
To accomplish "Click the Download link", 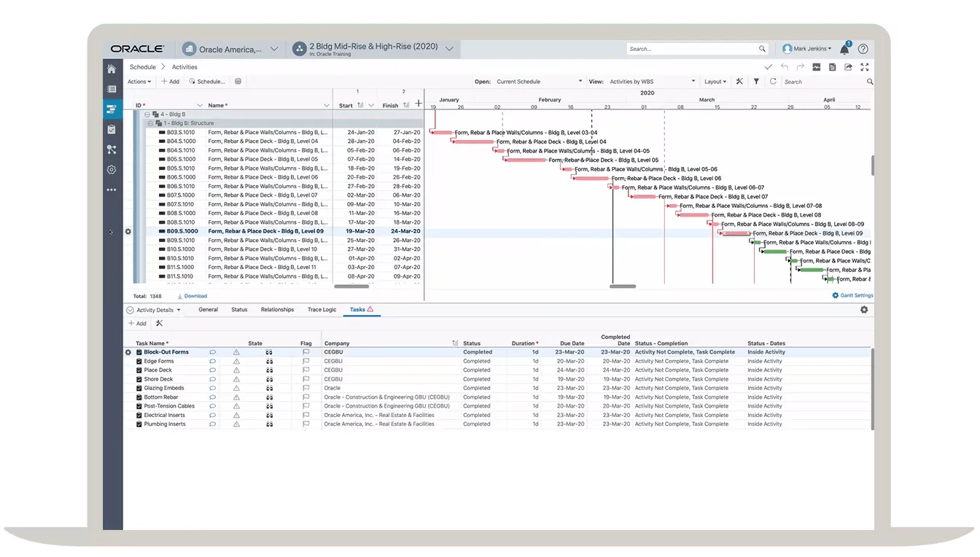I will click(x=192, y=296).
